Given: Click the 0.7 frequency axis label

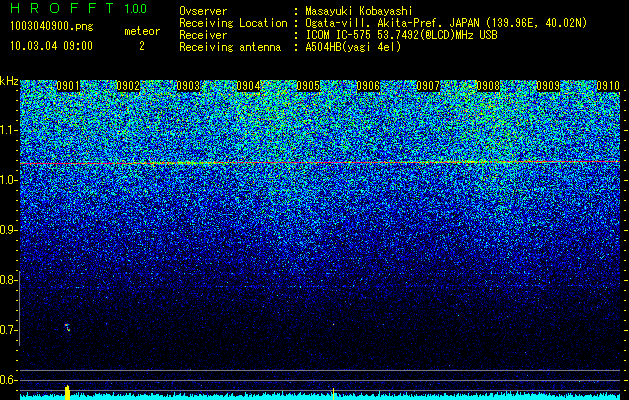Looking at the screenshot, I should tap(9, 330).
